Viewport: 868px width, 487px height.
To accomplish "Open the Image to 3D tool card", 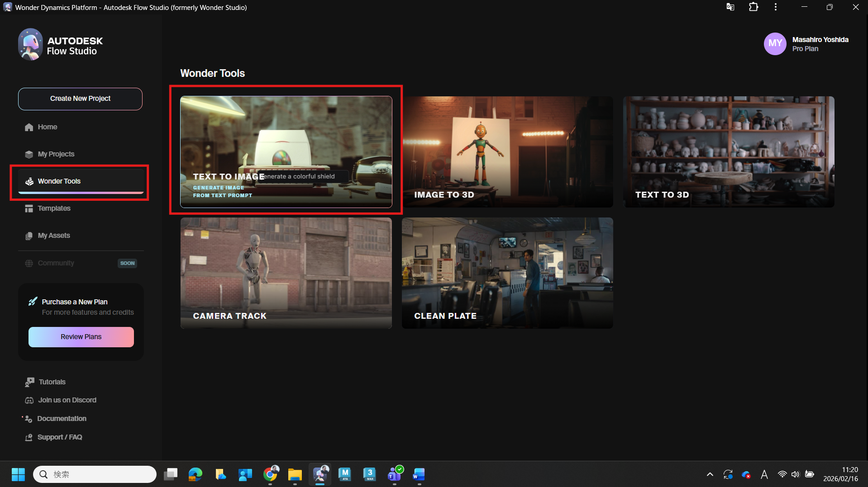I will coord(507,151).
